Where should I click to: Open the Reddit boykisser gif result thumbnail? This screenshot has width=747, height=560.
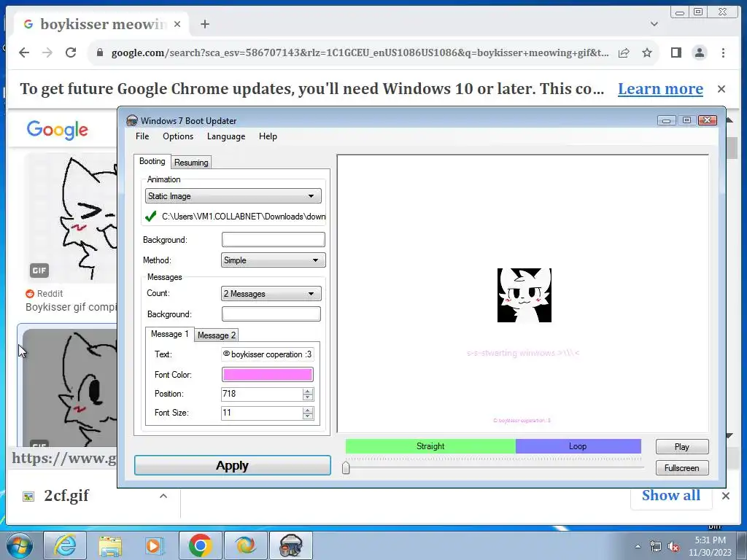tap(71, 217)
